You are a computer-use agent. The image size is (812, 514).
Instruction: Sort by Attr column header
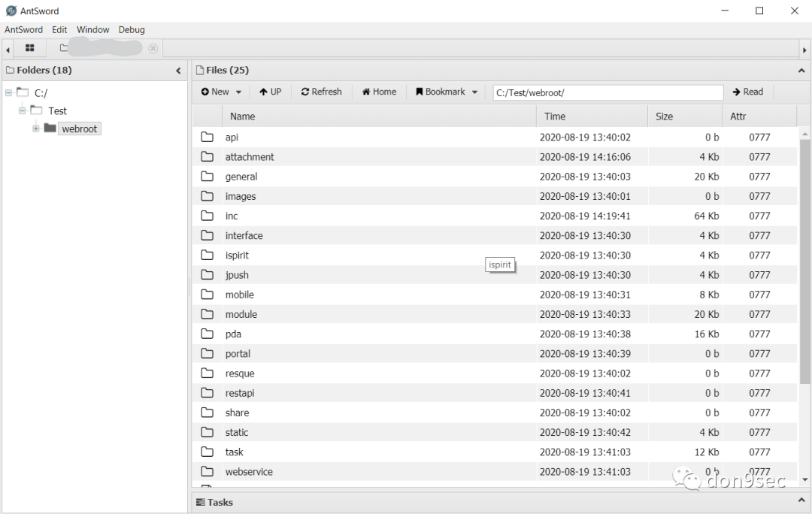click(x=759, y=116)
